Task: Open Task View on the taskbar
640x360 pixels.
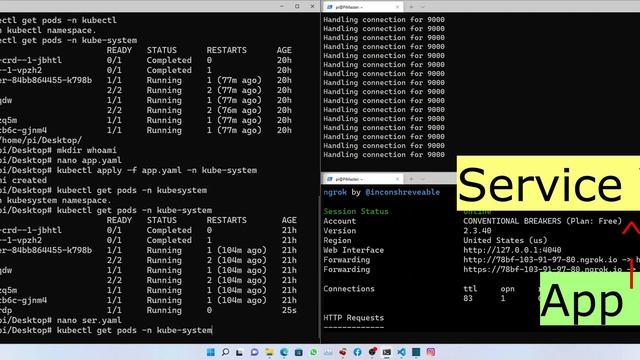Action: click(240, 352)
